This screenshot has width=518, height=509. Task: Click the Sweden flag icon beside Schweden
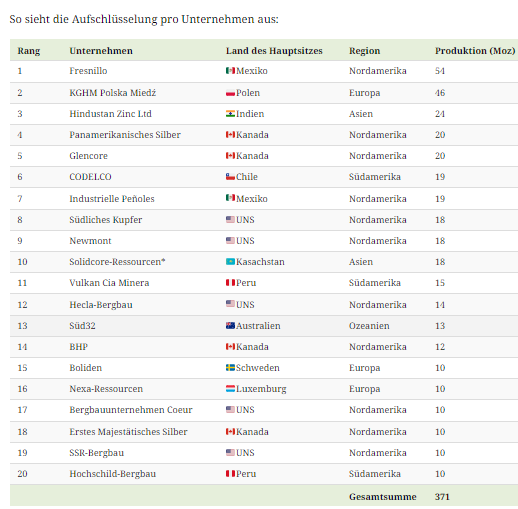pyautogui.click(x=230, y=368)
